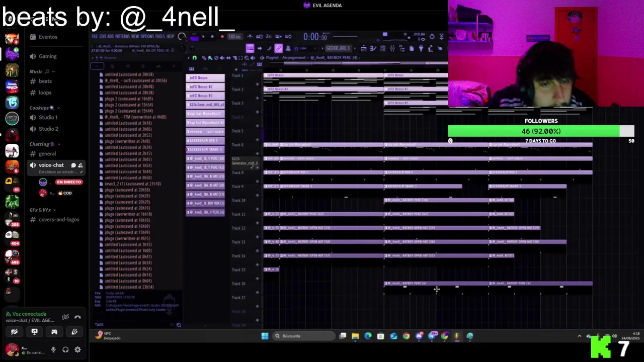Click the FL Studio play button
Image resolution: width=644 pixels, height=362 pixels.
(203, 36)
